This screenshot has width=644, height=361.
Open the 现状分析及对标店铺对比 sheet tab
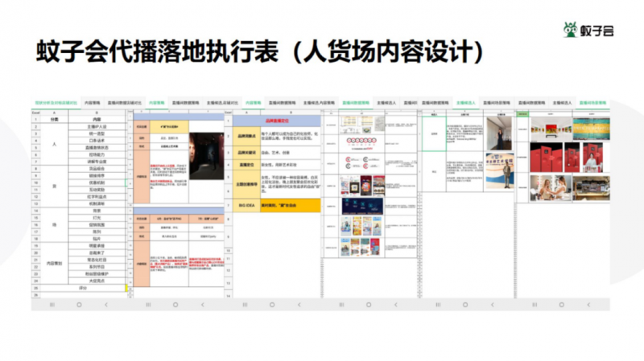click(x=56, y=103)
